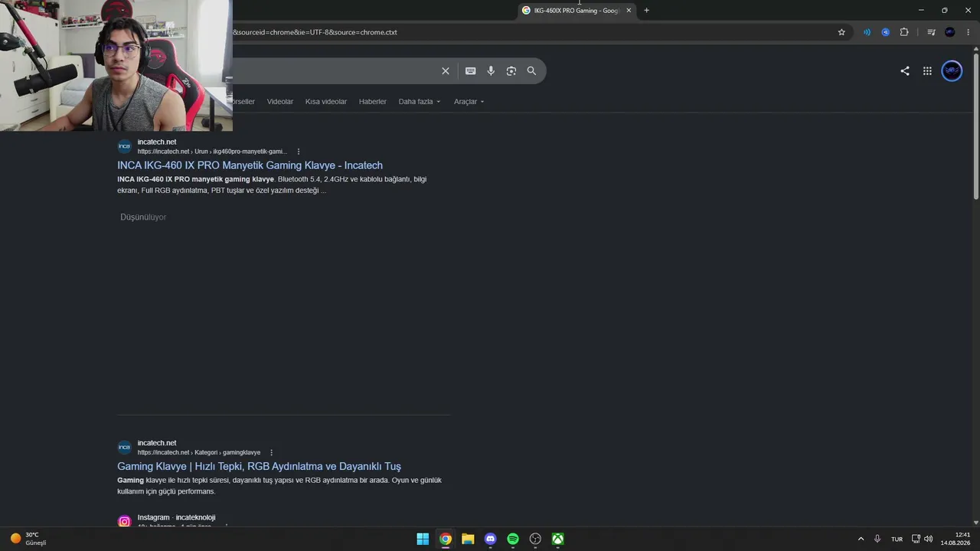Screen dimensions: 980x551
Task: Switch to the Videolar tab
Action: [280, 102]
